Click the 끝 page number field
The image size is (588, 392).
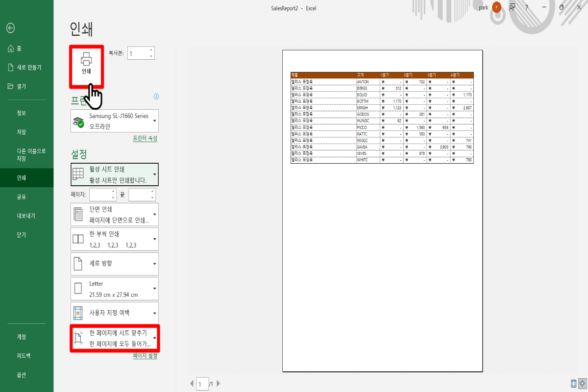[139, 195]
